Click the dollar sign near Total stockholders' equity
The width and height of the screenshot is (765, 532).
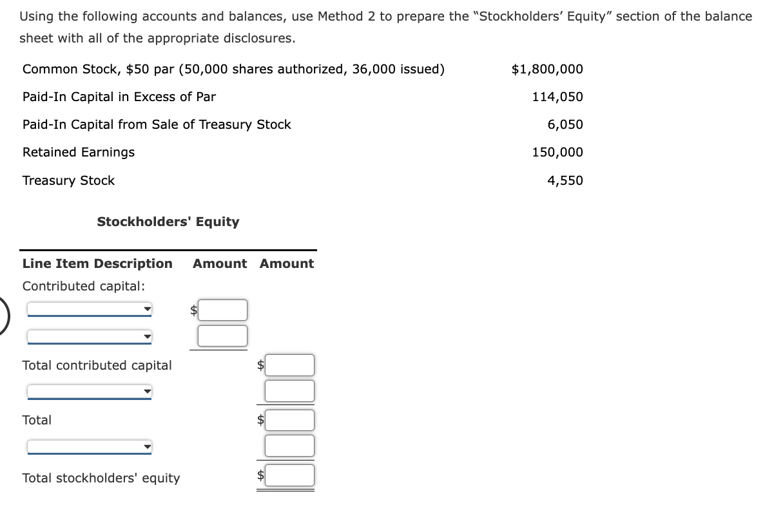[x=260, y=475]
